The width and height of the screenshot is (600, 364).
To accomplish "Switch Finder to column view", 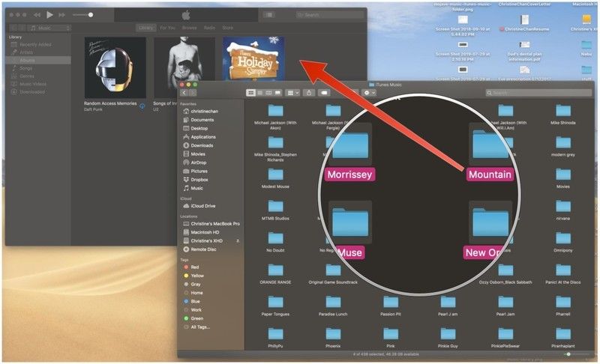I will tap(268, 93).
